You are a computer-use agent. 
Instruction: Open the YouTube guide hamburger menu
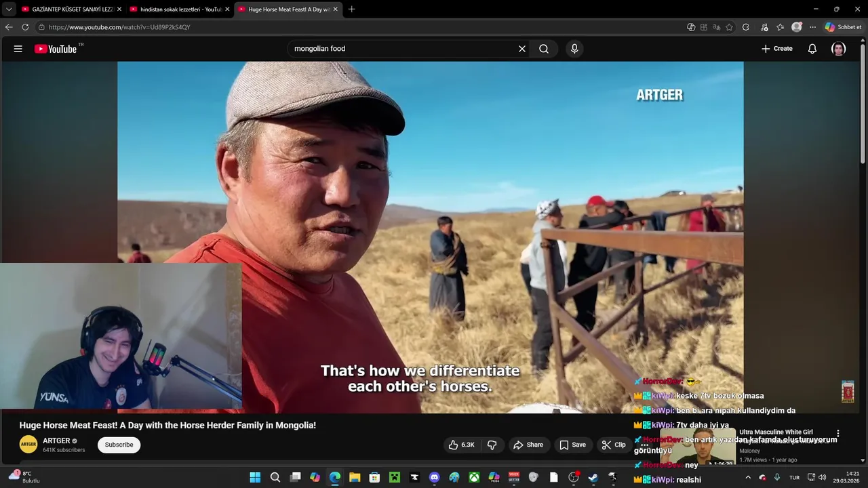click(18, 49)
